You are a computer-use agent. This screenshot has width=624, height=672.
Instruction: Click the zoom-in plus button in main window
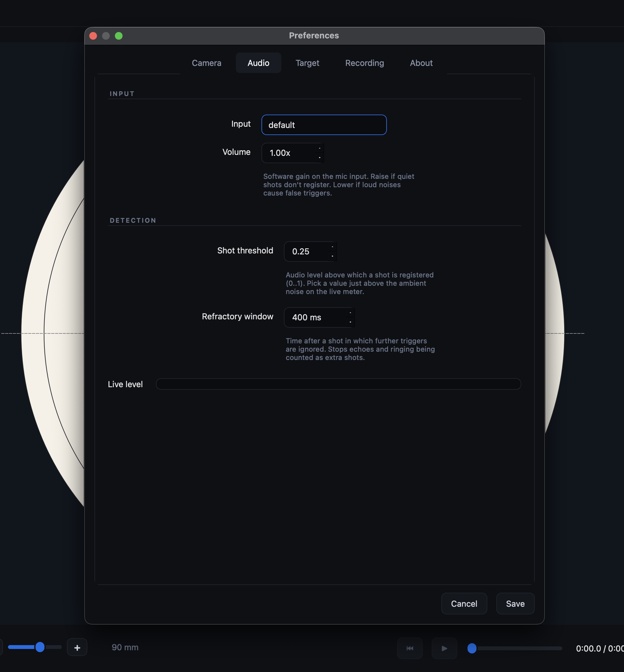pos(77,647)
